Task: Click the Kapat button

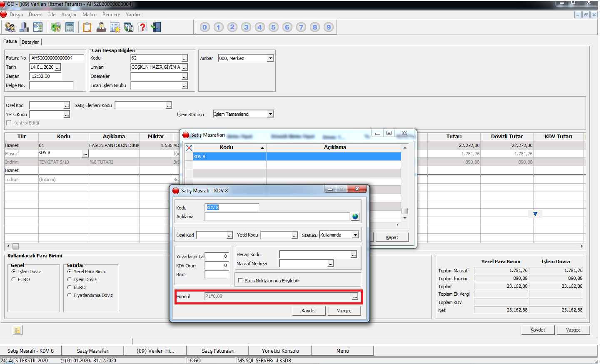Action: pyautogui.click(x=392, y=237)
